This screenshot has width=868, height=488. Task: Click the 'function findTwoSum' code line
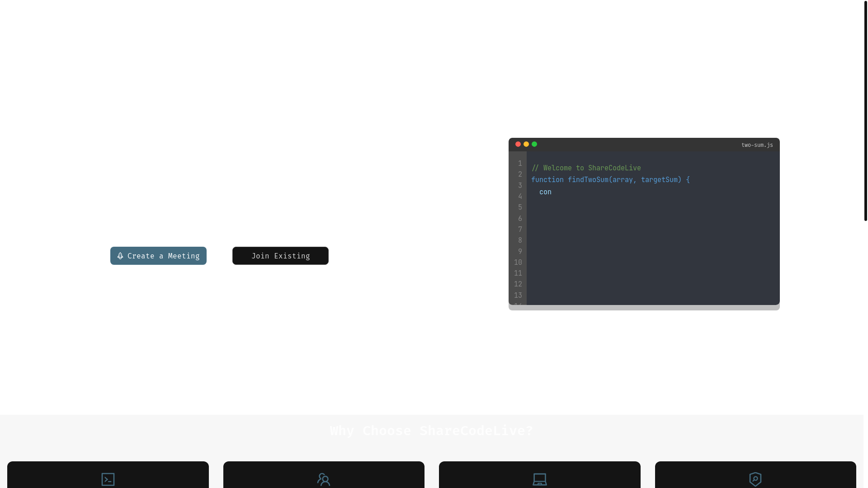[611, 180]
